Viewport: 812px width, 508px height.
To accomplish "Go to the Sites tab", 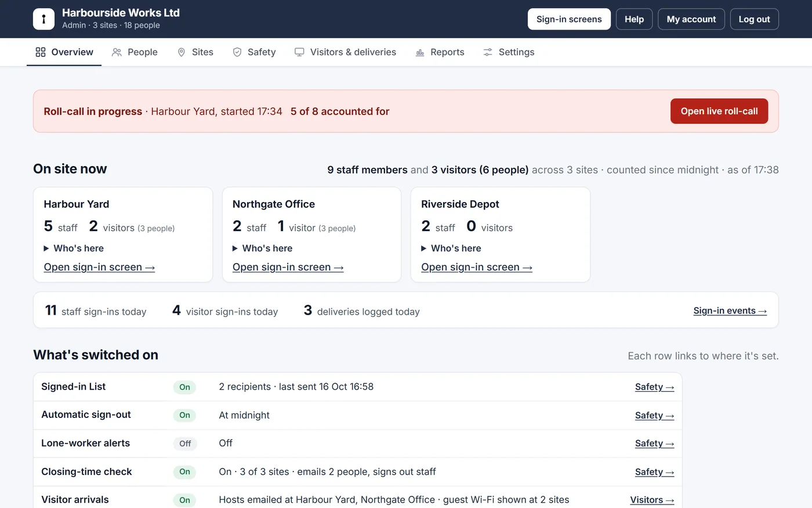I will click(195, 52).
